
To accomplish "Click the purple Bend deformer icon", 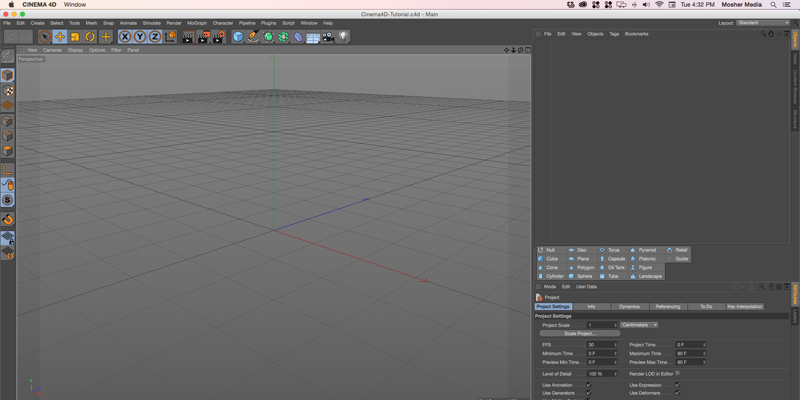I will tap(298, 37).
